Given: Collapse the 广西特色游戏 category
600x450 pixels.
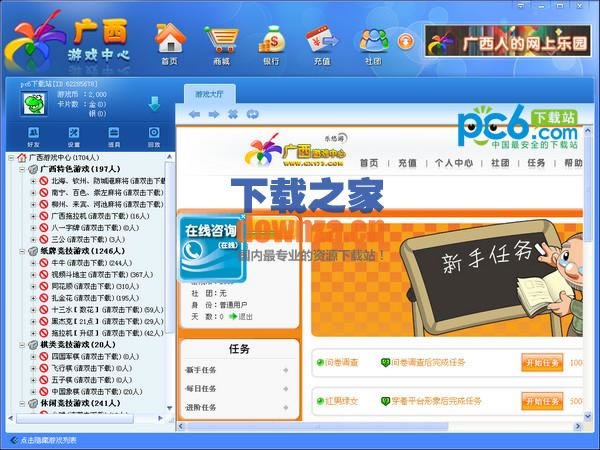Looking at the screenshot, I should click(22, 169).
